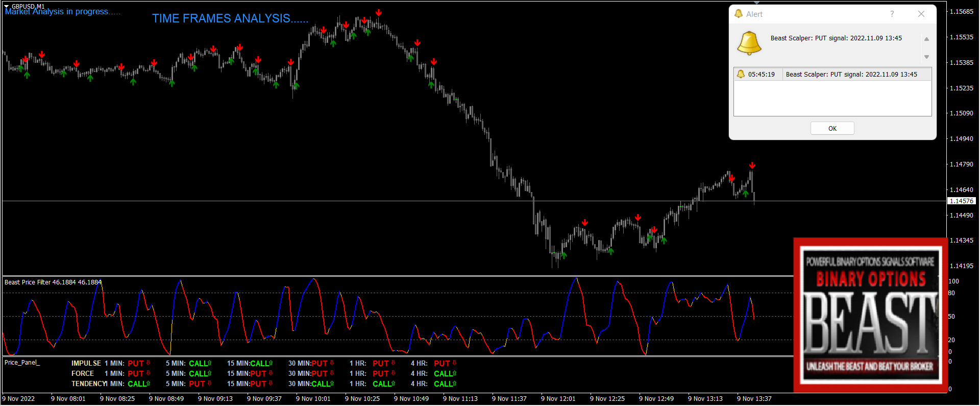This screenshot has width=980, height=406.
Task: Expand the GBPUSD,M1 chart dropdown triangle
Action: tap(7, 7)
